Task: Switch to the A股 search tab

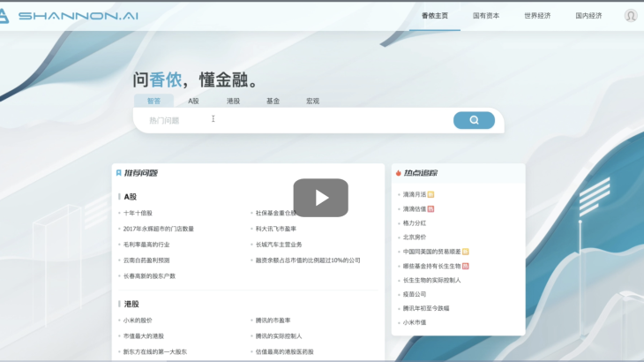Action: point(193,101)
